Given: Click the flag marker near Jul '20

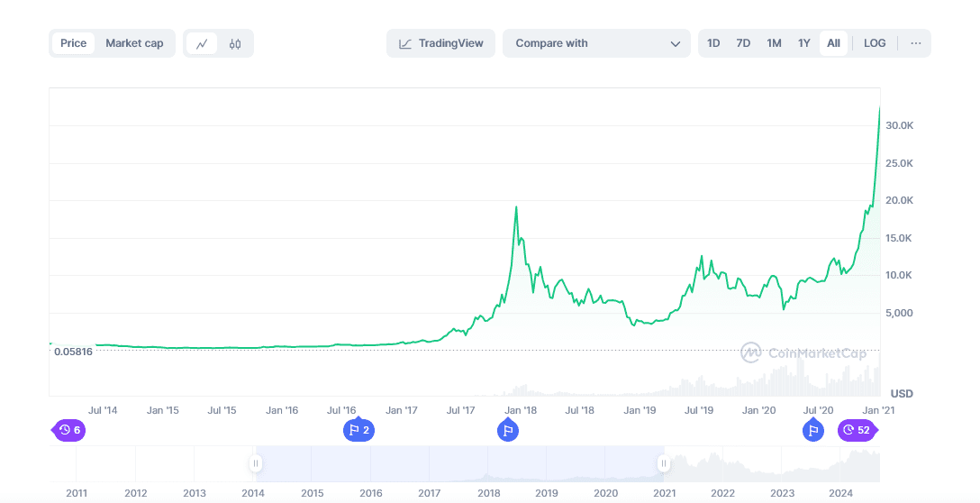Looking at the screenshot, I should [x=813, y=430].
